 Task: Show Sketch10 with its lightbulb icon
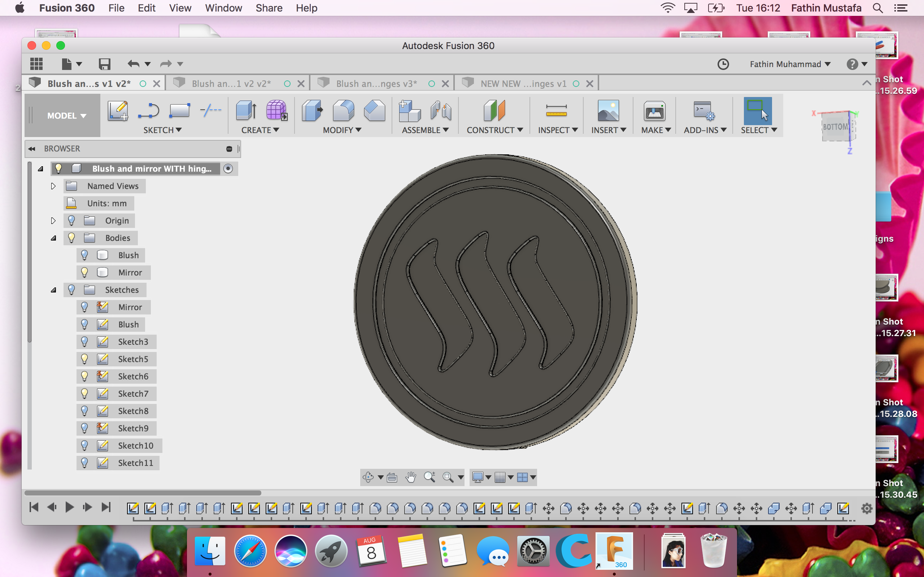[x=84, y=446]
